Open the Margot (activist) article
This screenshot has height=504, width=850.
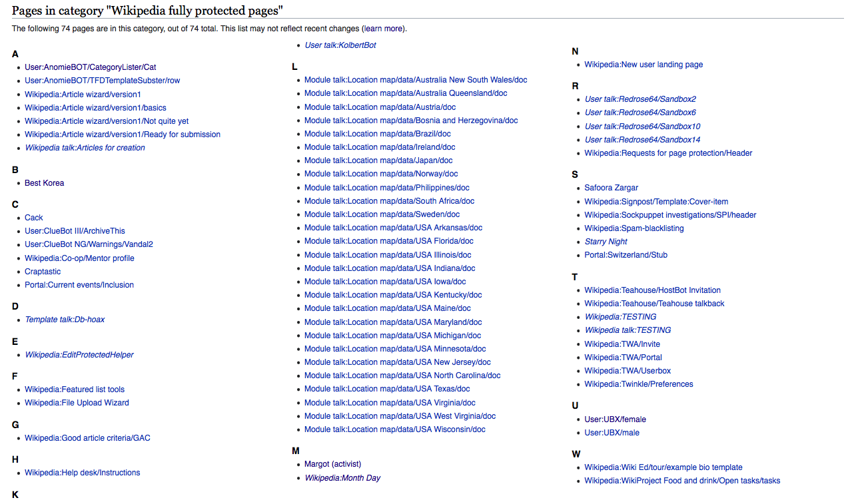pos(332,464)
